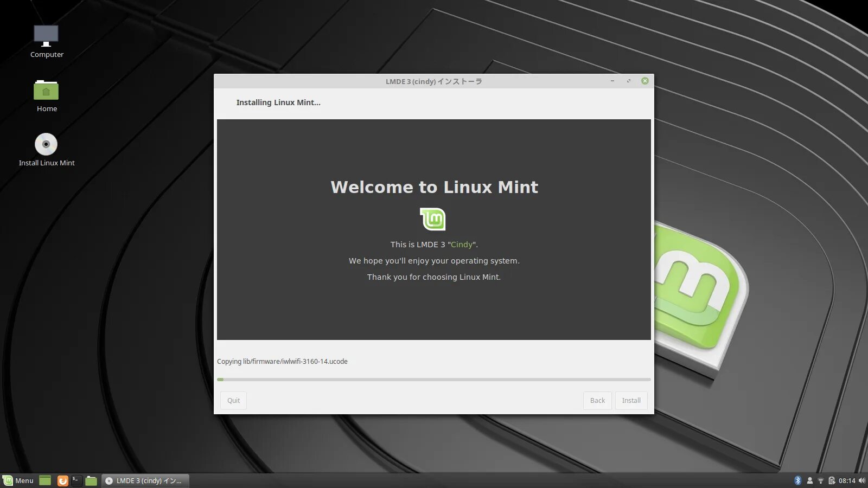
Task: Click the "Welcome to Linux Mint" heading
Action: [435, 187]
